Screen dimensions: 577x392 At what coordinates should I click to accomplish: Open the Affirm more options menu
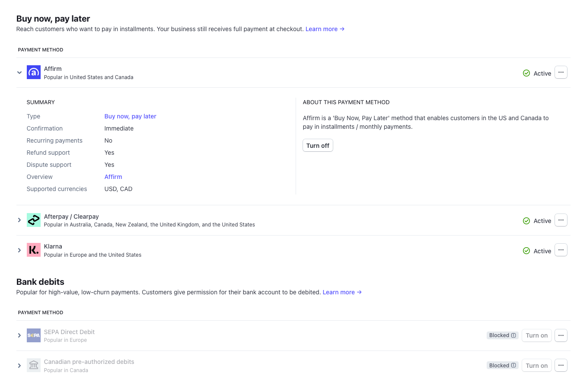pyautogui.click(x=561, y=73)
